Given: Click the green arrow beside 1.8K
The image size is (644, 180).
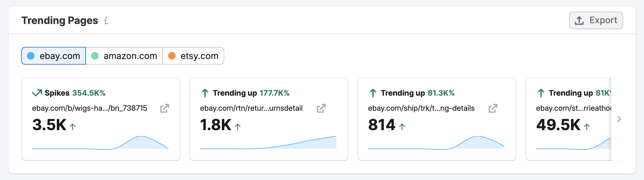Looking at the screenshot, I should coord(237,127).
